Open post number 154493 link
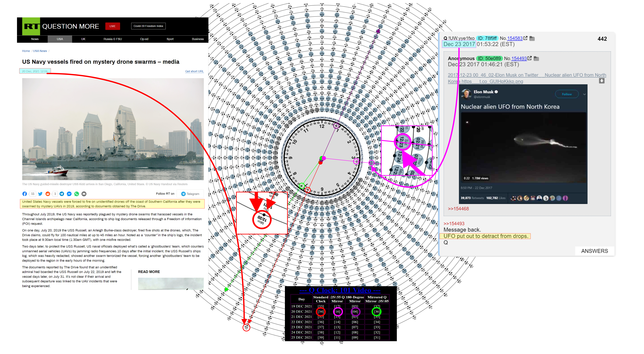Image resolution: width=644 pixels, height=354 pixels. pos(519,58)
